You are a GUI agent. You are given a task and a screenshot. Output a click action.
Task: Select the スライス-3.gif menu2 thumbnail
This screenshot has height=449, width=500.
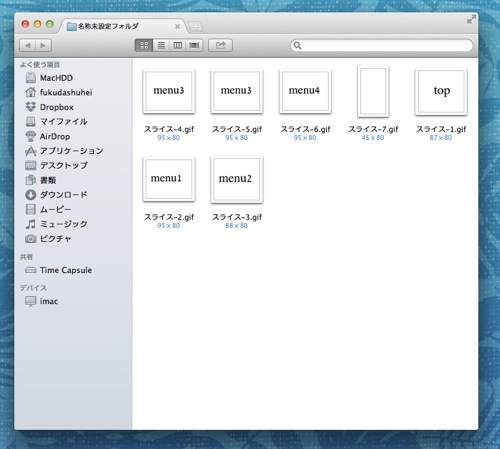pos(237,180)
